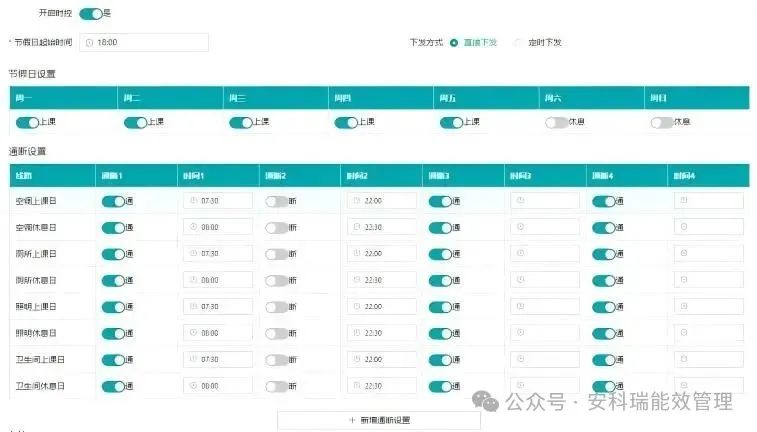Open 厕所上课日 时间1 field showing 07:30
757x432 pixels.
pos(218,253)
